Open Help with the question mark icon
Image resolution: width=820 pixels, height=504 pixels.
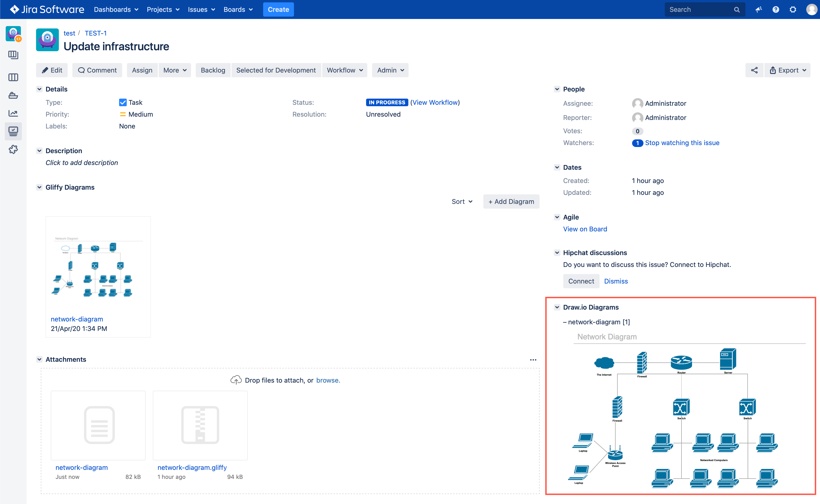[x=776, y=9]
